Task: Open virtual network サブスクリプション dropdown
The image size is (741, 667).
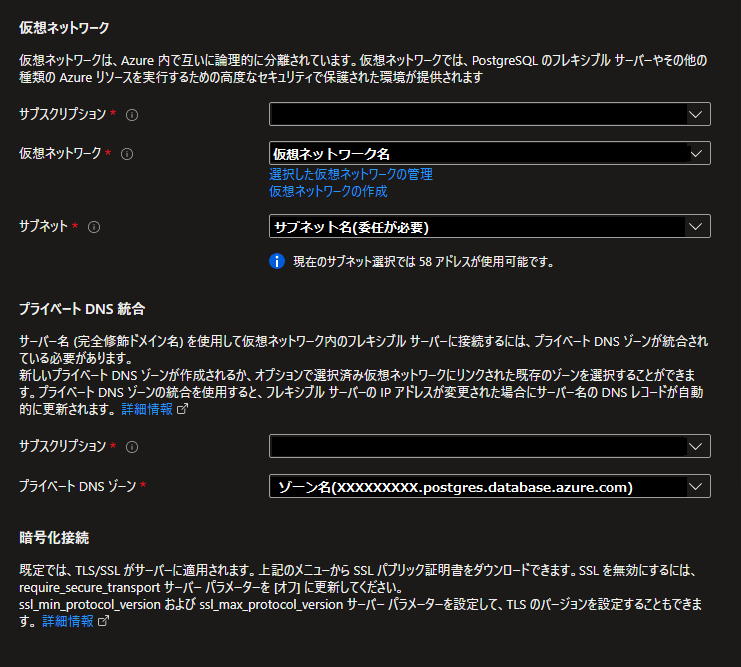Action: coord(490,114)
